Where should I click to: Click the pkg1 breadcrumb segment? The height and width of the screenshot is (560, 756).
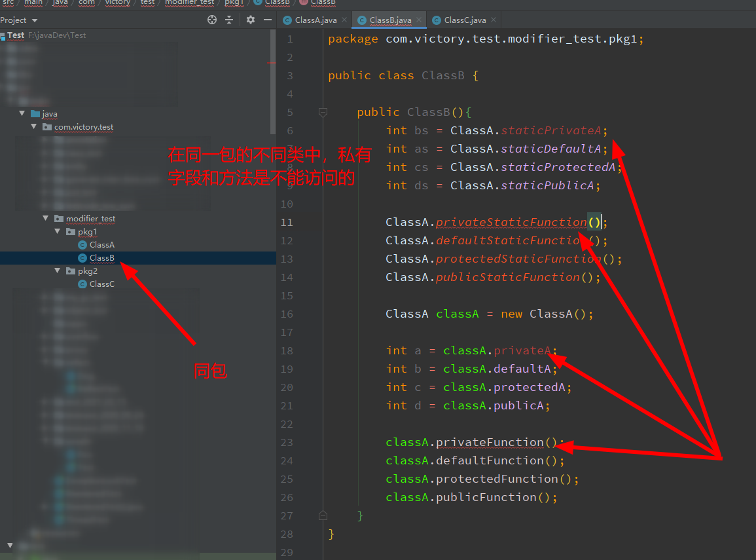(x=234, y=3)
